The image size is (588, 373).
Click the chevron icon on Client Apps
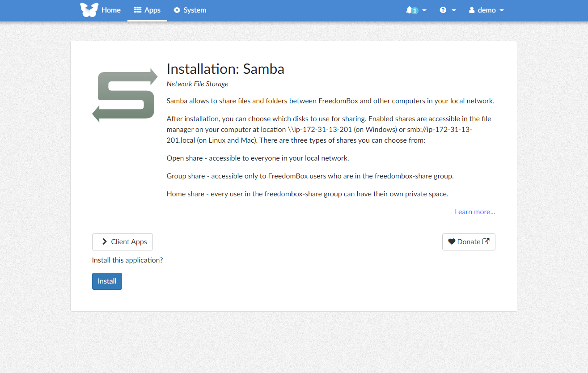[105, 242]
